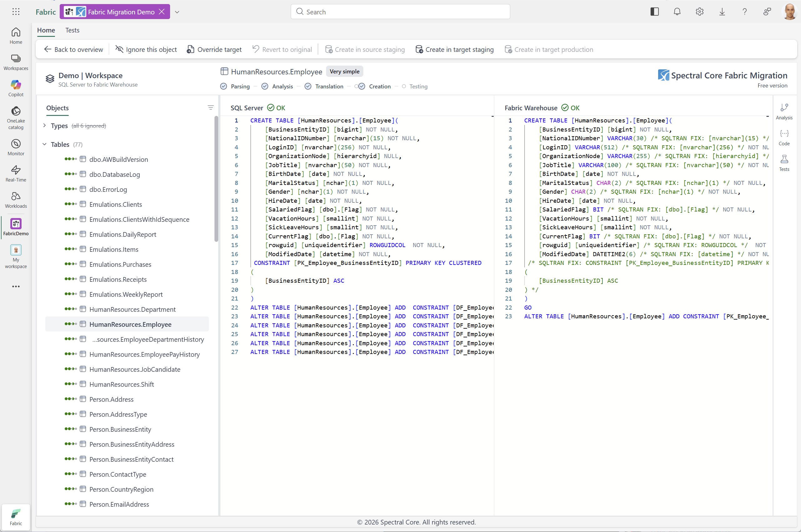Viewport: 801px width, 532px height.
Task: Open the notifications bell
Action: click(x=677, y=12)
